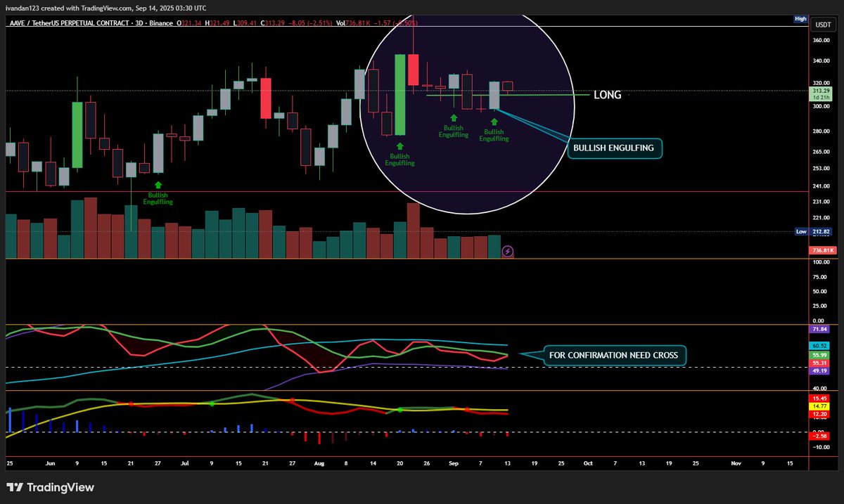Click the High price marker label
Viewport: 844px width, 504px height.
pos(800,19)
